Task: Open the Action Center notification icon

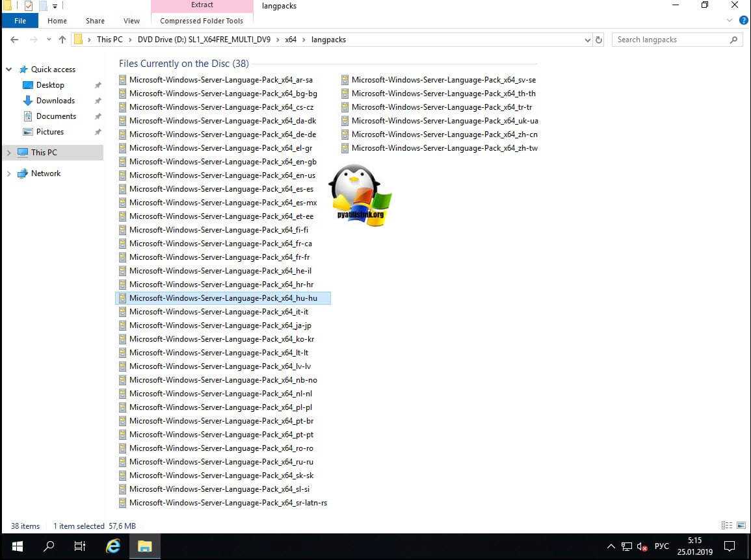Action: click(x=730, y=546)
